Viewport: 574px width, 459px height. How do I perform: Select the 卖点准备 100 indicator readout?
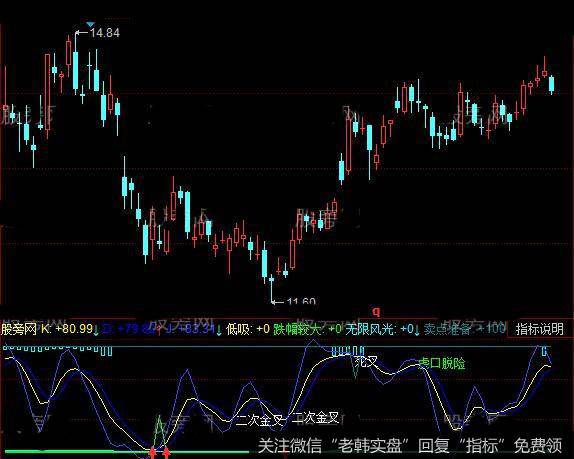click(x=465, y=329)
